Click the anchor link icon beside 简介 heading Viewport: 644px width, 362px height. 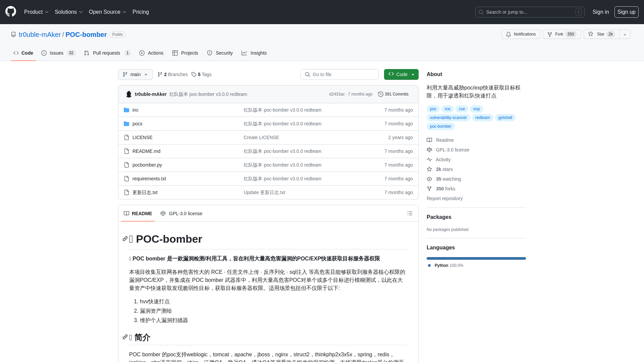[125, 337]
